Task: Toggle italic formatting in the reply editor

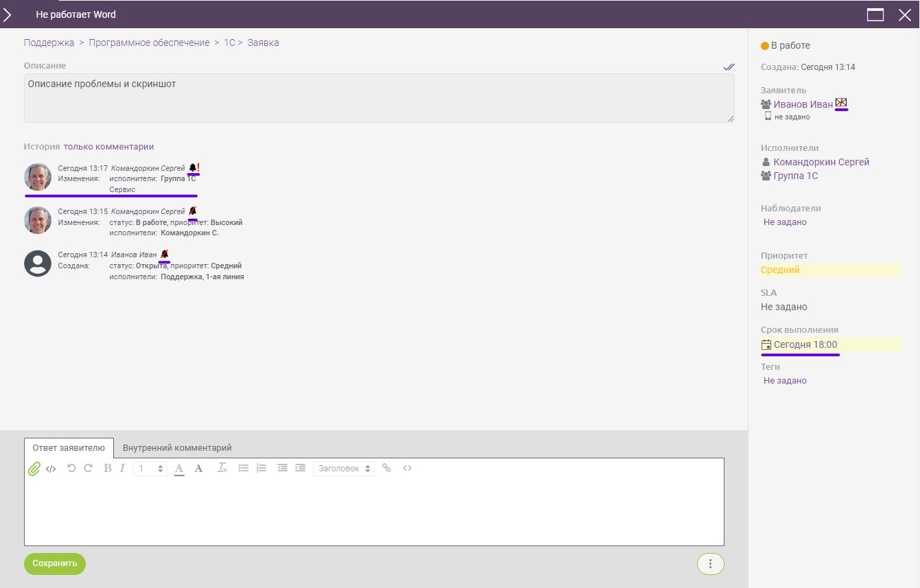Action: click(122, 469)
